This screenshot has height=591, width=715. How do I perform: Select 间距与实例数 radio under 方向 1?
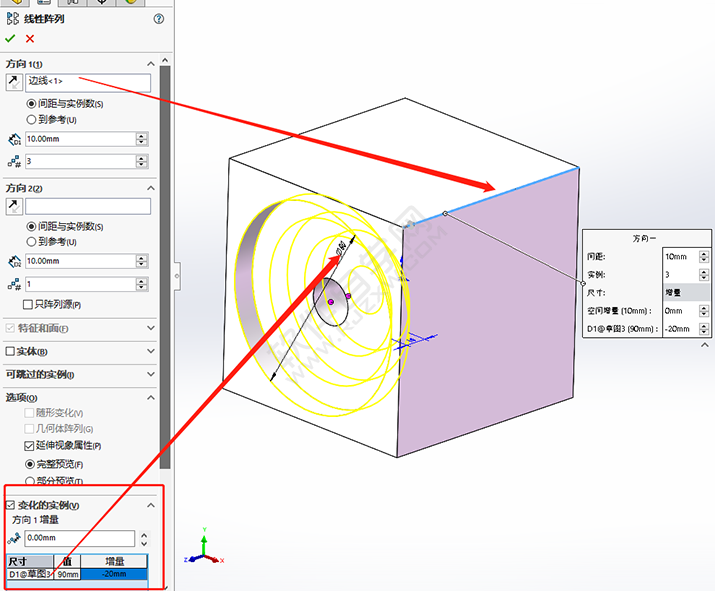tap(31, 104)
